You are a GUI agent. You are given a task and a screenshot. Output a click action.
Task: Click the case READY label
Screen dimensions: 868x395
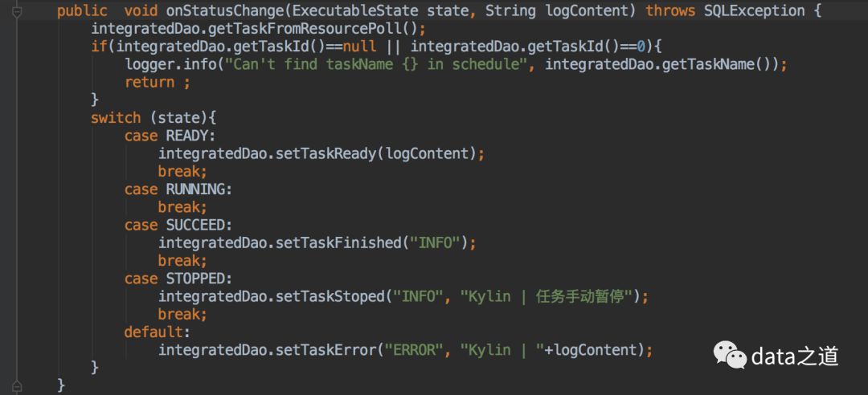point(170,136)
